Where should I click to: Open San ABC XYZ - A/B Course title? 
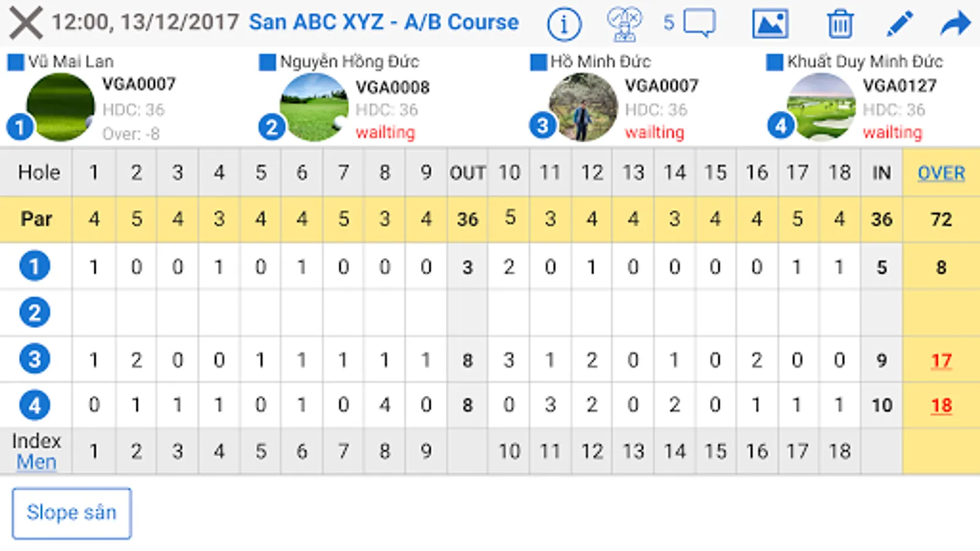383,23
